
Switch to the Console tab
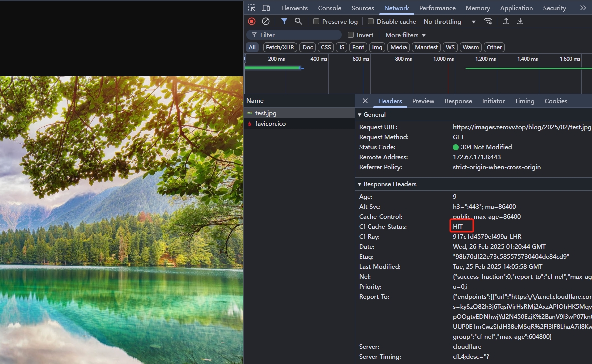click(330, 8)
